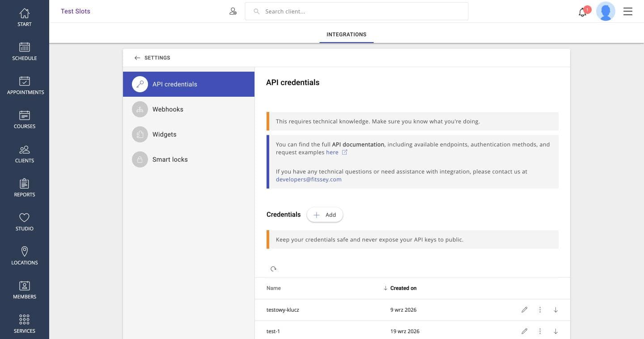Open Webhooks in settings menu
The width and height of the screenshot is (644, 339).
tap(189, 109)
